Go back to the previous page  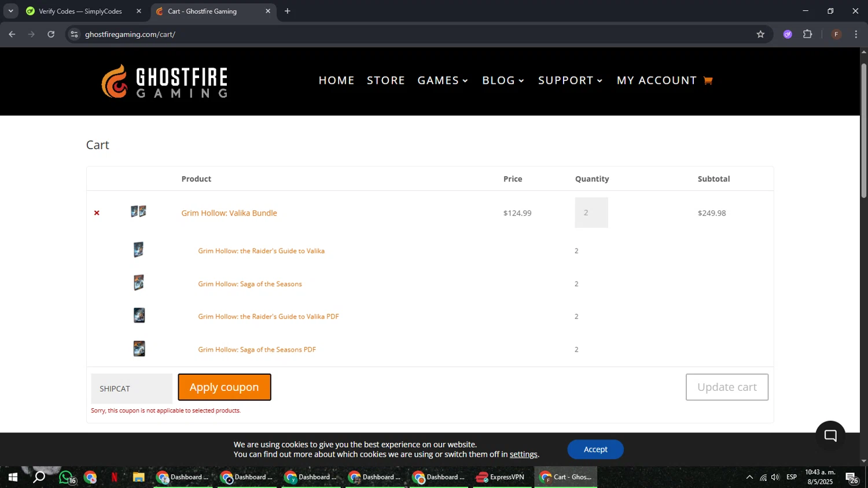click(x=12, y=34)
